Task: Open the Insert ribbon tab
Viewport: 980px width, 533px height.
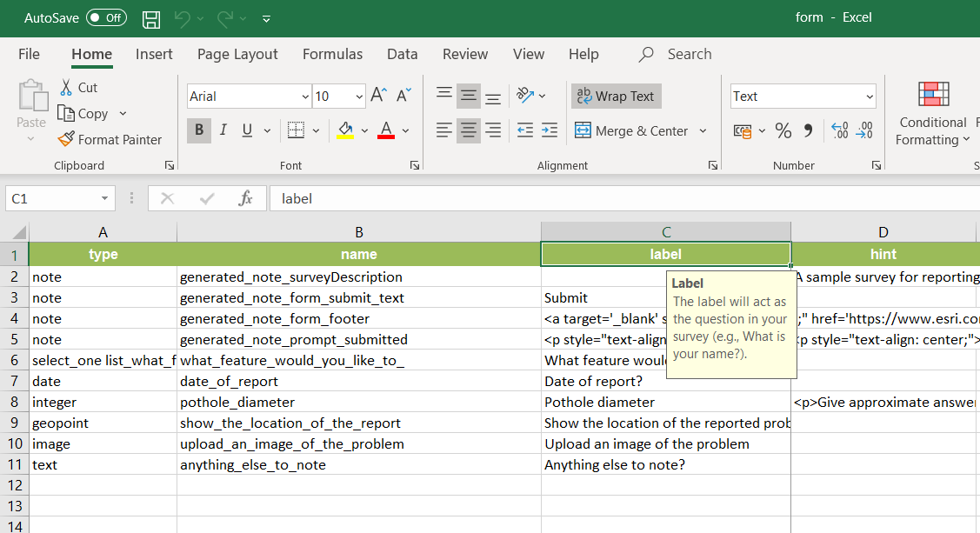Action: pos(154,54)
